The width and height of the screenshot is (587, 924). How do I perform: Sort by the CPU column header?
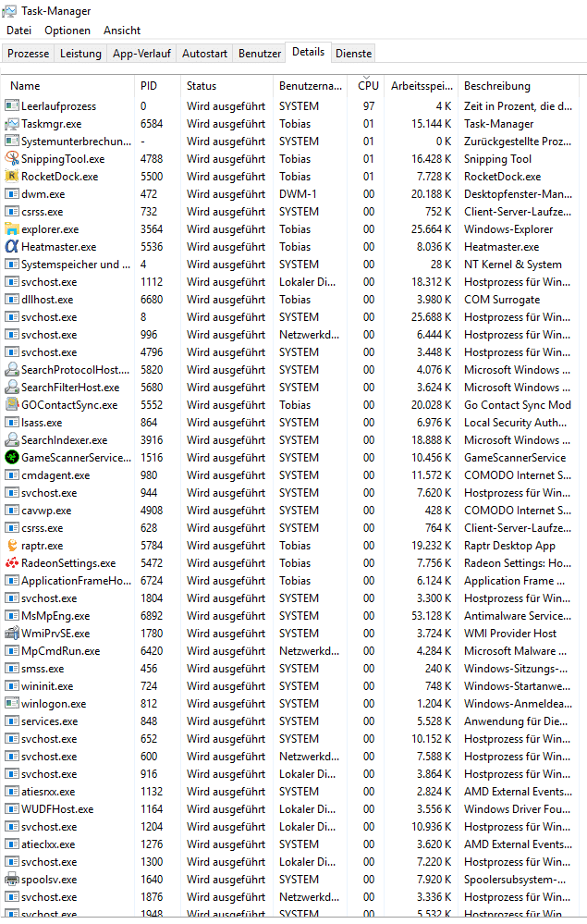[368, 86]
